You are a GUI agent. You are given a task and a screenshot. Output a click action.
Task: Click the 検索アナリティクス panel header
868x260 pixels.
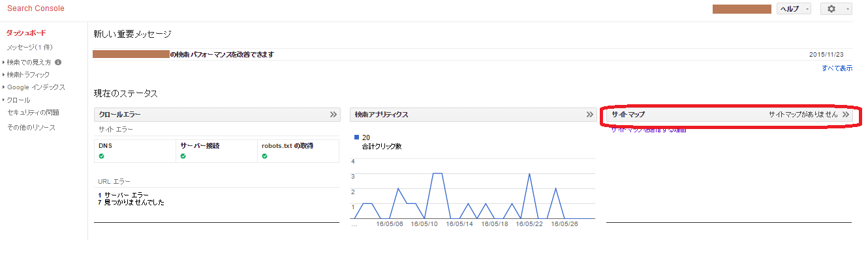(473, 114)
